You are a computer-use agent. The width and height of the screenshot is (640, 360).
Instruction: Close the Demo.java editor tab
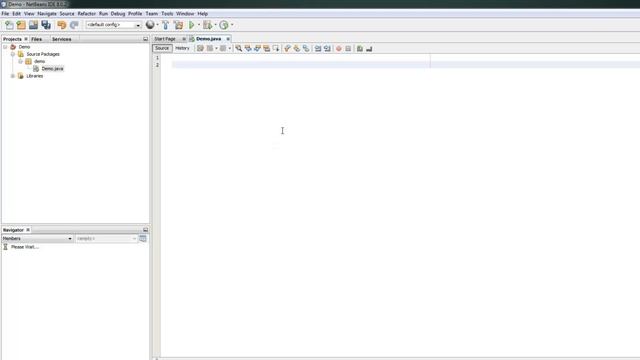tap(228, 39)
